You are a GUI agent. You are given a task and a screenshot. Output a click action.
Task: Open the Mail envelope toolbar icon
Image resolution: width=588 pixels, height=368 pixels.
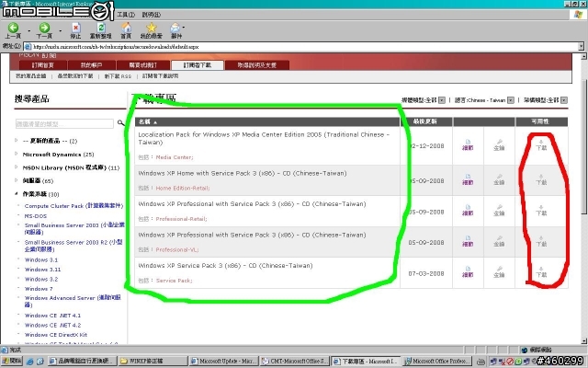click(175, 28)
